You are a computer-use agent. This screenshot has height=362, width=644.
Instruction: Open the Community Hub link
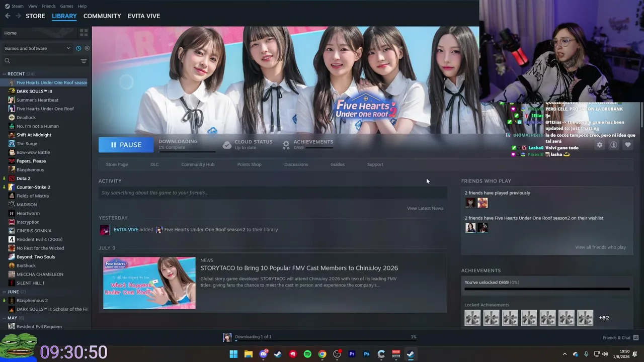pyautogui.click(x=198, y=164)
